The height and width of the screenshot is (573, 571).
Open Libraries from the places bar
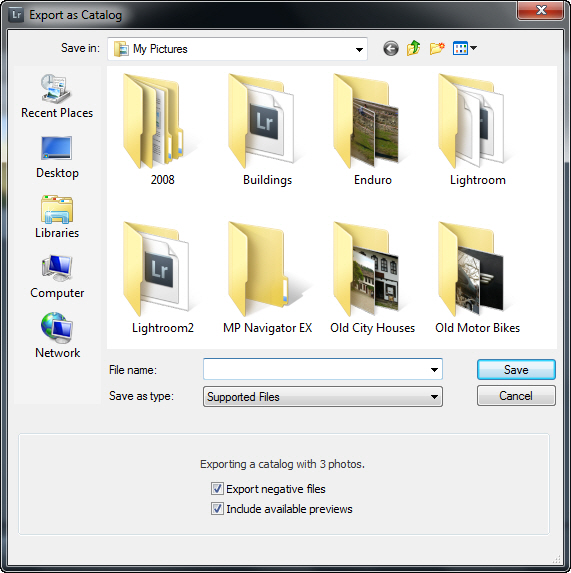pyautogui.click(x=57, y=217)
